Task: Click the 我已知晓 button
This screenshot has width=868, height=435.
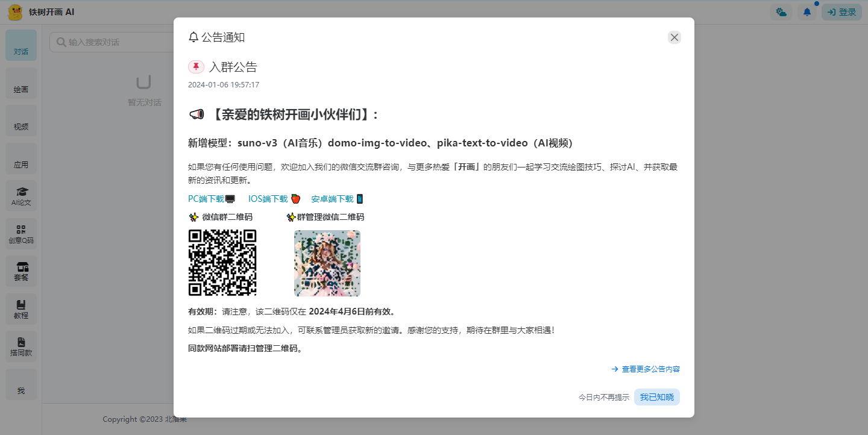Action: coord(657,397)
